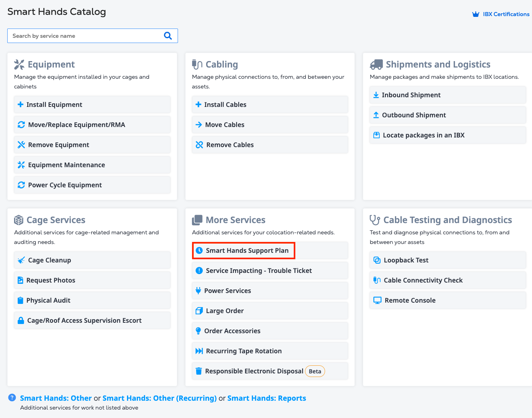This screenshot has height=418, width=532.
Task: Open Smart Hands Support Plan
Action: coord(270,250)
